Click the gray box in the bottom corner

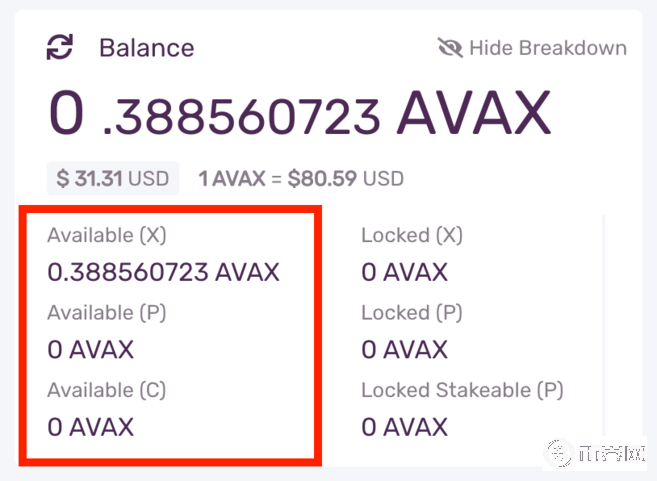click(x=594, y=453)
